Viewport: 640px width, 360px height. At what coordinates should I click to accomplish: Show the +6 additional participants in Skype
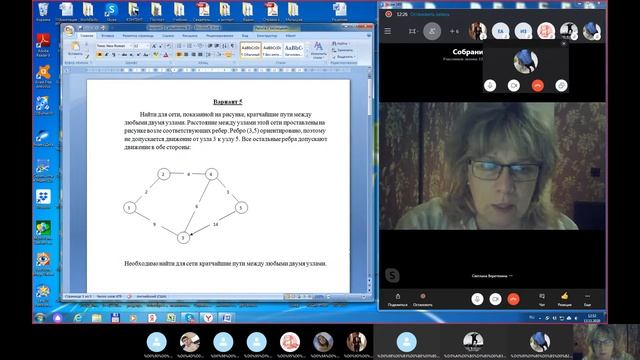454,31
